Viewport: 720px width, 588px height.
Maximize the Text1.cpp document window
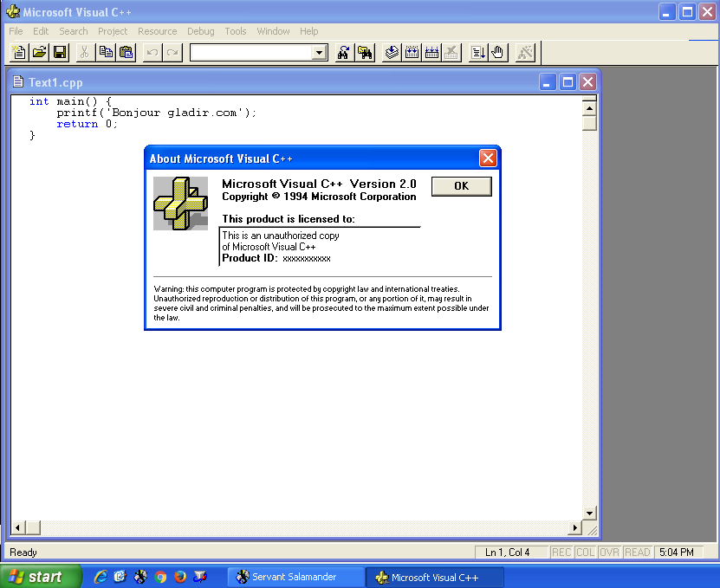click(568, 82)
